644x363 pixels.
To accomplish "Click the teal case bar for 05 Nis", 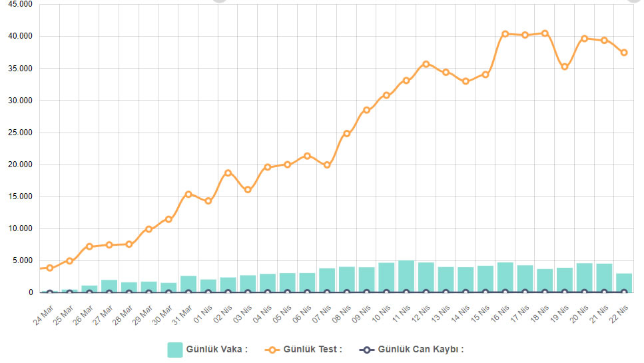I will [287, 282].
